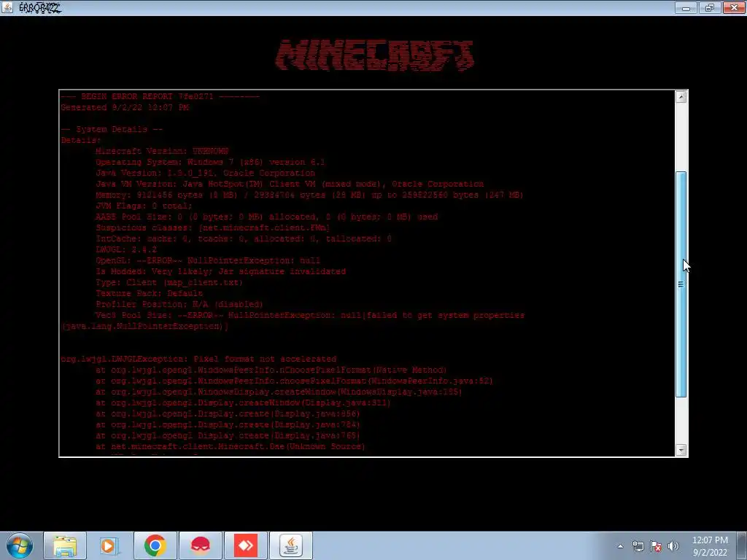
Task: Click the 'Memory:' bytes line
Action: tap(309, 195)
